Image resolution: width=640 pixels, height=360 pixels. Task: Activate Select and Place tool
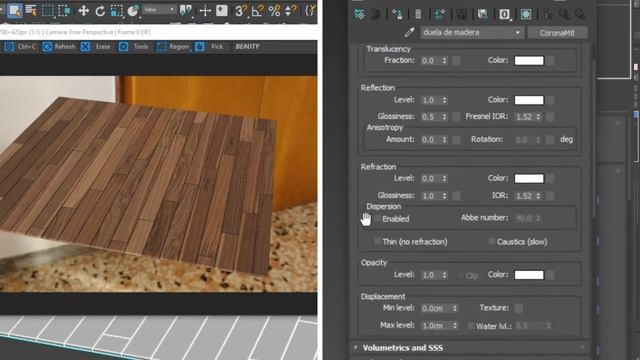133,11
